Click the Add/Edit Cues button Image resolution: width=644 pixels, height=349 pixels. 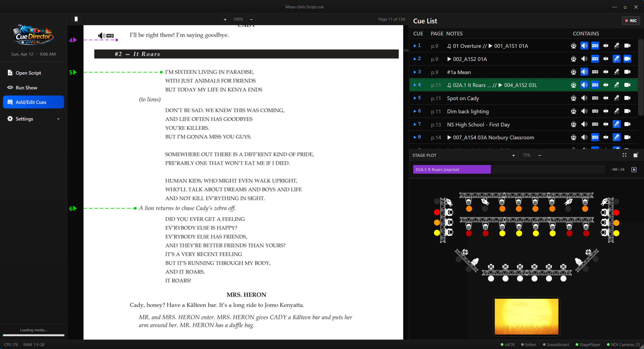31,102
